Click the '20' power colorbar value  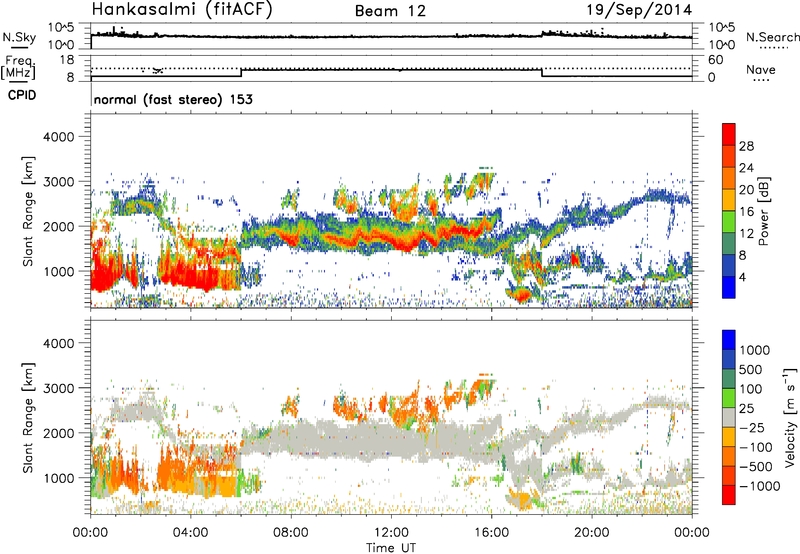click(x=746, y=190)
